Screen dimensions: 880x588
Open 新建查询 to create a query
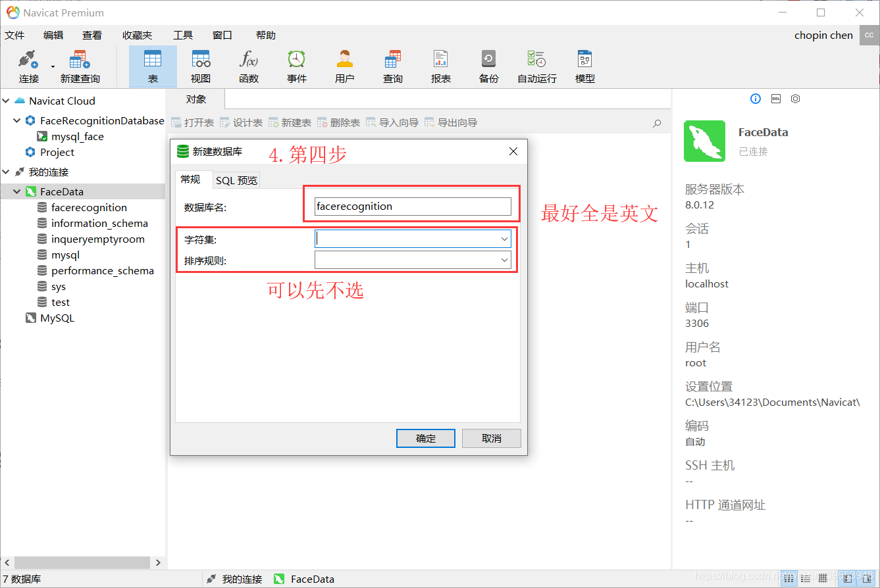[x=78, y=65]
